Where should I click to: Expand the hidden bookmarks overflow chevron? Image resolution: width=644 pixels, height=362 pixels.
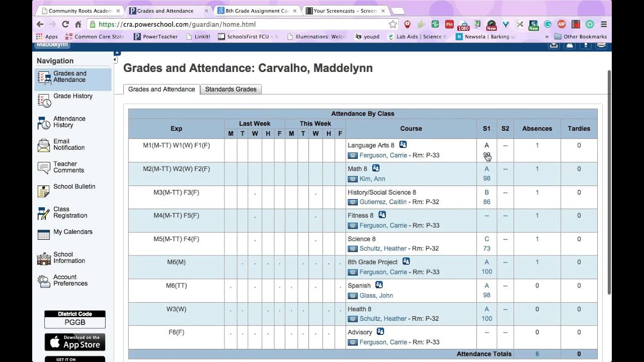click(546, 37)
